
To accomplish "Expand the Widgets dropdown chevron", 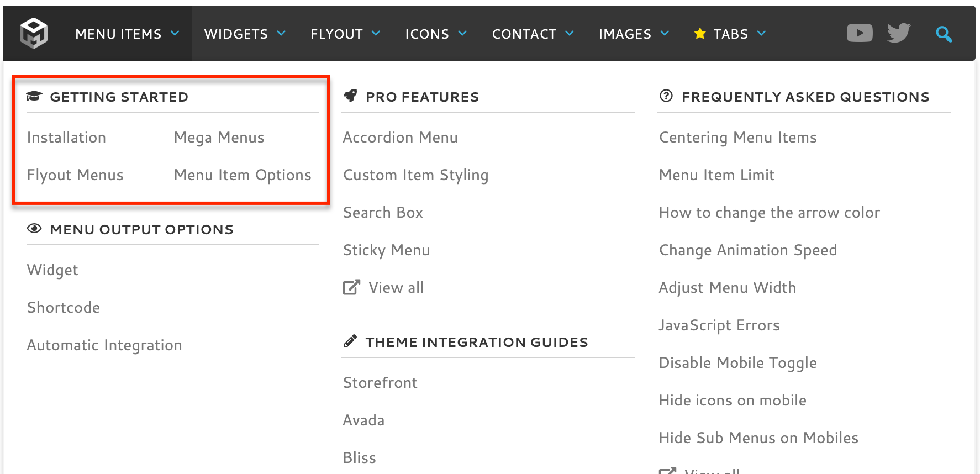I will [x=281, y=34].
